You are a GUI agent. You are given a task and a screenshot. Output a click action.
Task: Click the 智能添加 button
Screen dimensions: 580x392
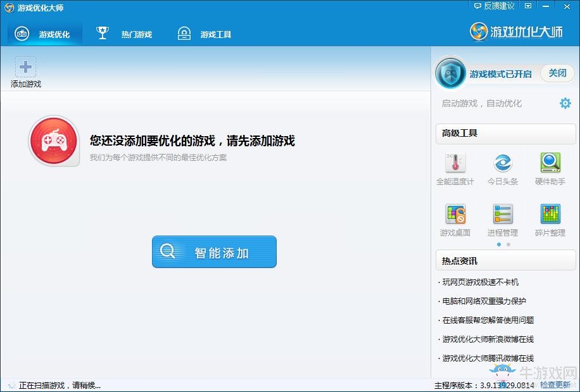214,252
